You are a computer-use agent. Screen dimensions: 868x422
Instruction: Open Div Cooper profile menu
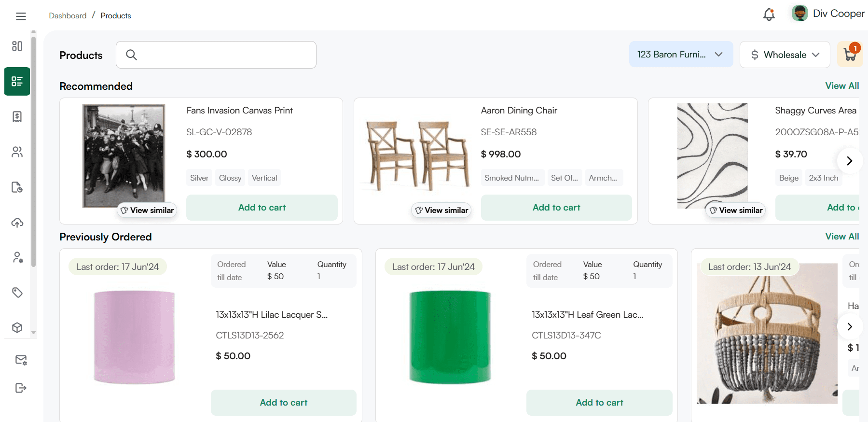pos(828,14)
